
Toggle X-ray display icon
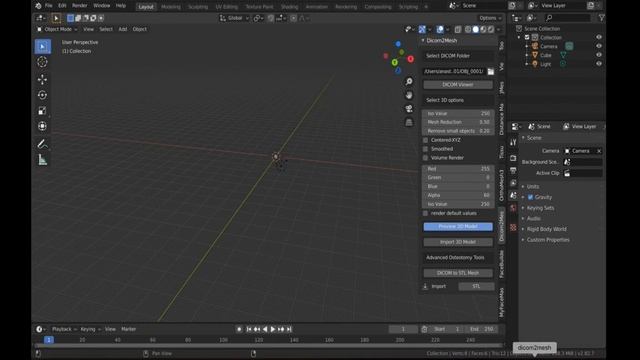pyautogui.click(x=458, y=29)
